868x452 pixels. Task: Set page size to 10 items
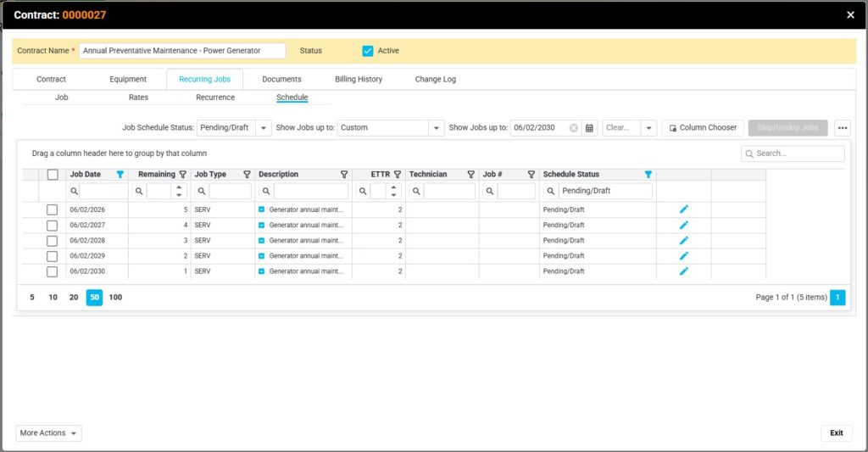[53, 298]
